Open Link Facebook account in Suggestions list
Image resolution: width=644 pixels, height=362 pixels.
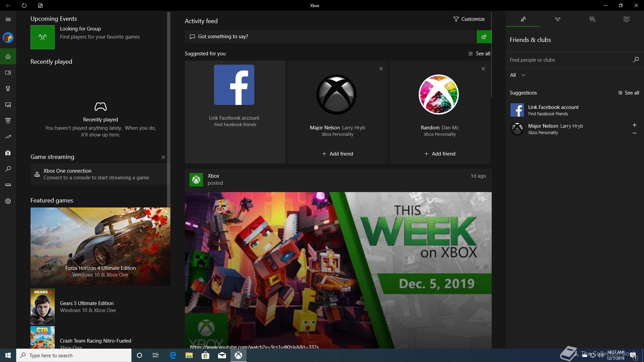coord(575,110)
